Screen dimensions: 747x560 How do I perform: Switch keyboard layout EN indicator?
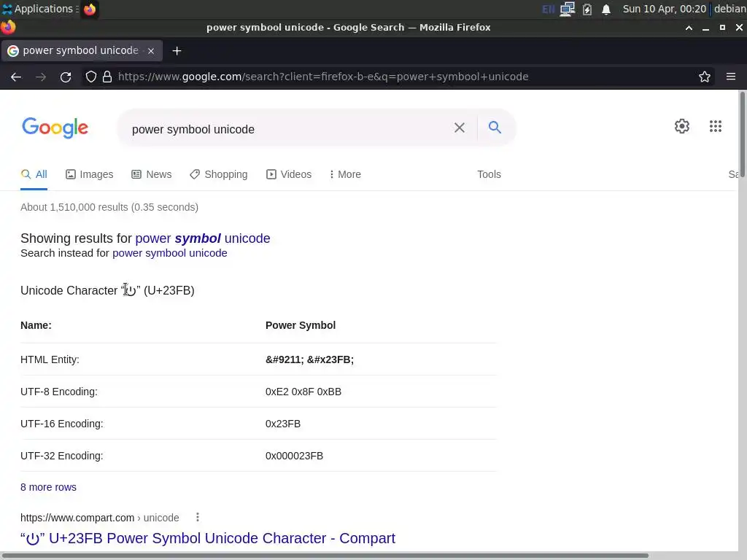(549, 9)
